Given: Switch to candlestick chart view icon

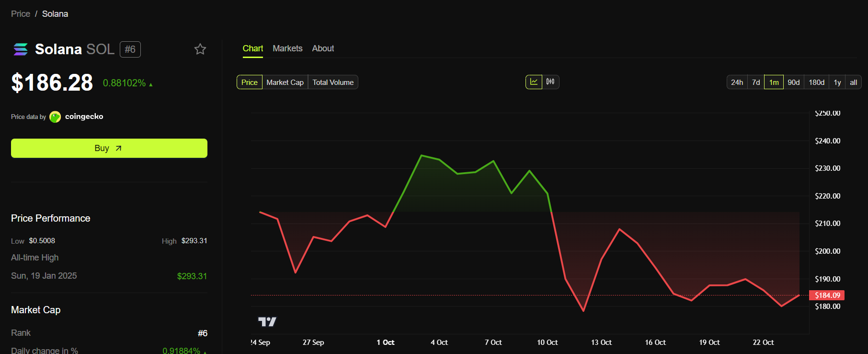Looking at the screenshot, I should 550,82.
